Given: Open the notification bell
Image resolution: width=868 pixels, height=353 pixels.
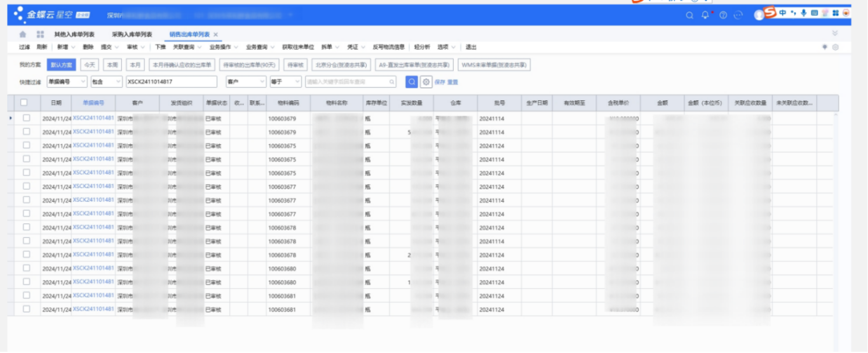Looking at the screenshot, I should coord(705,15).
